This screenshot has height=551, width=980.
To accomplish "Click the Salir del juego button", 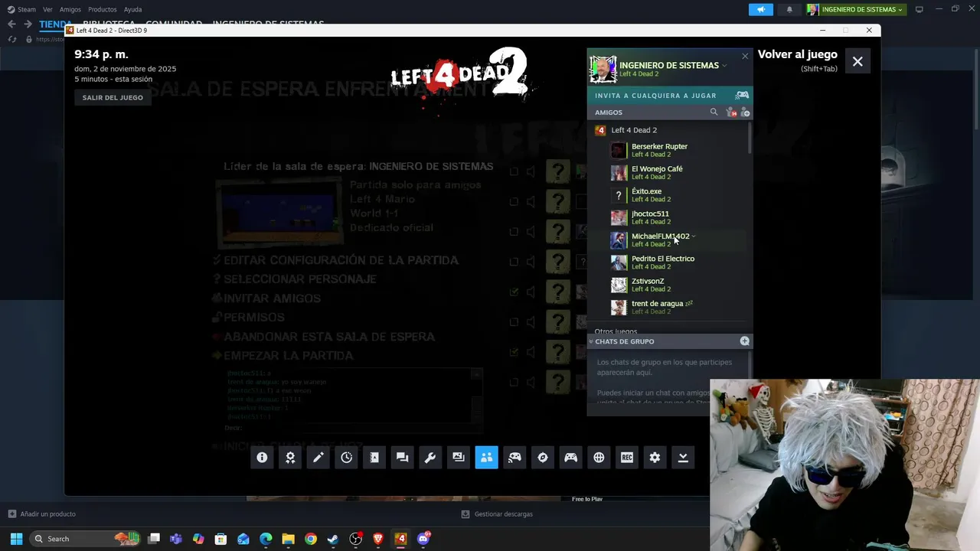I will [x=113, y=97].
